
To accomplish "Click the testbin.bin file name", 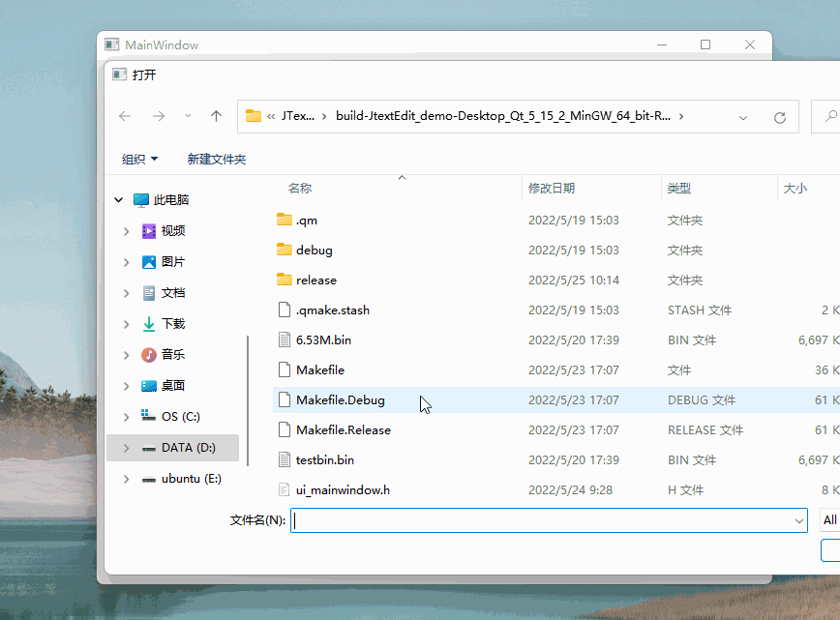I will click(324, 459).
